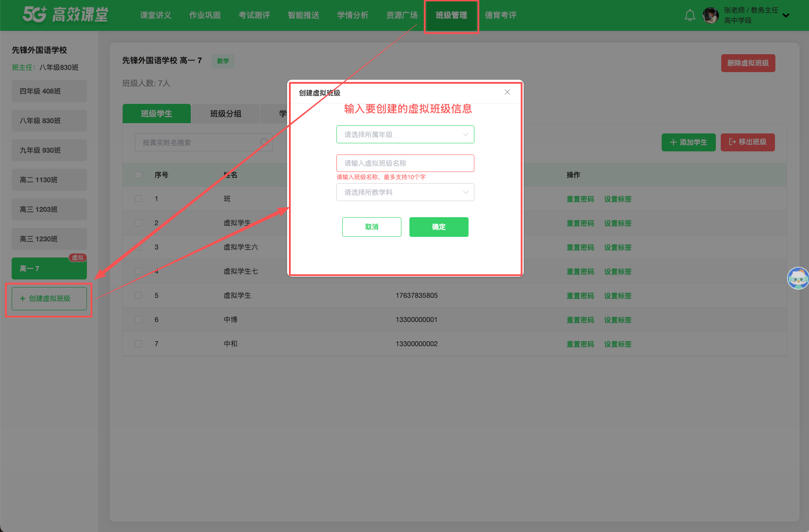809x532 pixels.
Task: Switch to the 班级分组 tab
Action: (226, 114)
